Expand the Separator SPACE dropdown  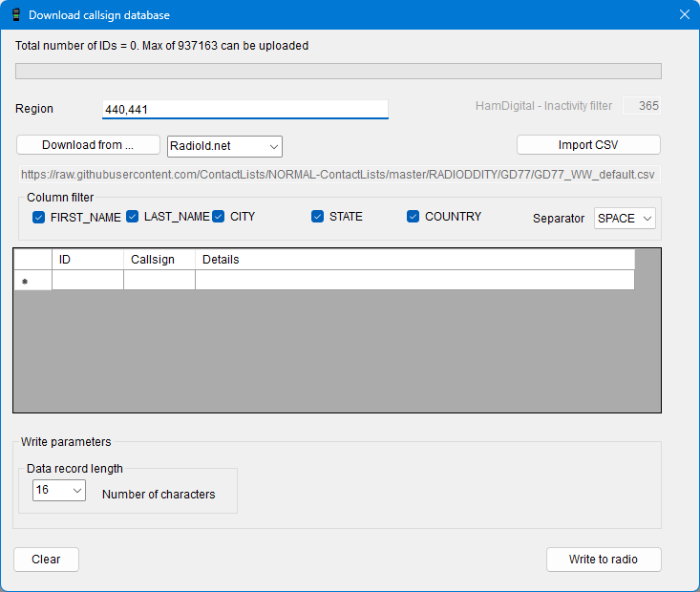[x=625, y=219]
